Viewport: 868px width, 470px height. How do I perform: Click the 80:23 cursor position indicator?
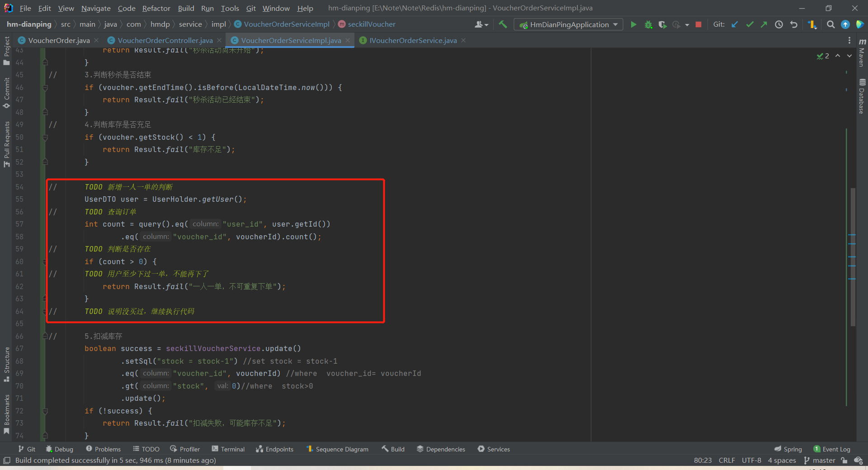pos(703,460)
